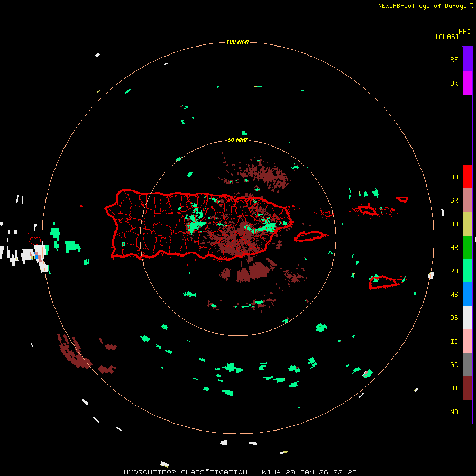The height and width of the screenshot is (476, 476).
Task: Click the HHC label above legend
Action: pos(465,32)
